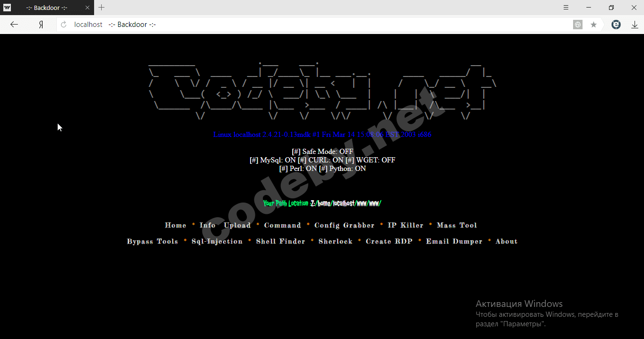The image size is (644, 339).
Task: Bookmark the page with star icon
Action: pyautogui.click(x=593, y=25)
